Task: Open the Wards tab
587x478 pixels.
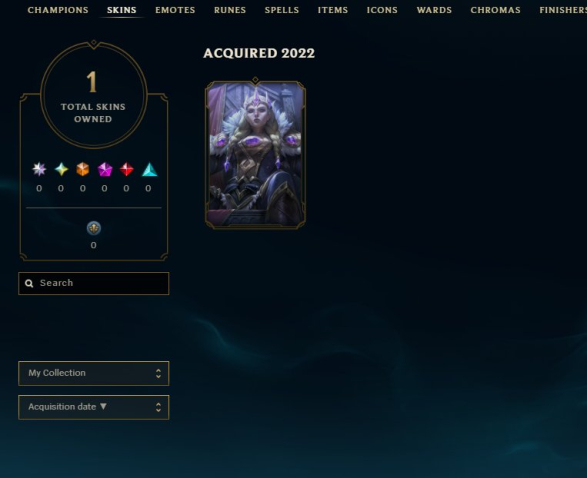Action: (x=434, y=10)
